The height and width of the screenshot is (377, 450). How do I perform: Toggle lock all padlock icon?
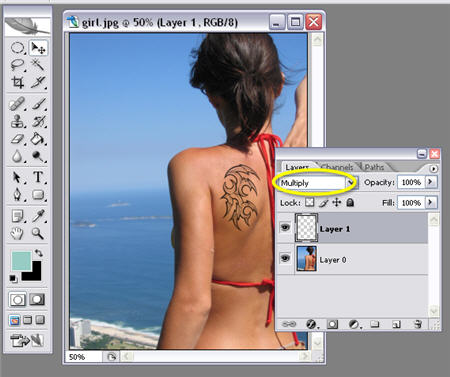point(350,202)
